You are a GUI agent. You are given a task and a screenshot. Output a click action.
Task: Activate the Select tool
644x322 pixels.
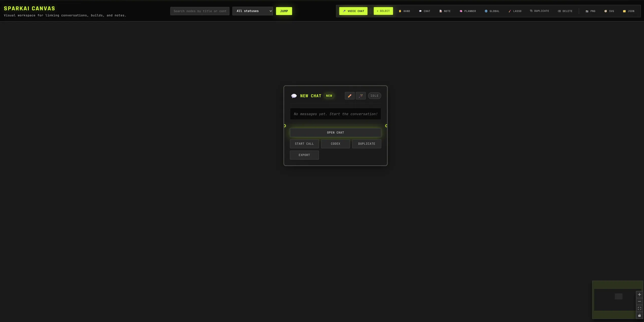click(x=383, y=11)
